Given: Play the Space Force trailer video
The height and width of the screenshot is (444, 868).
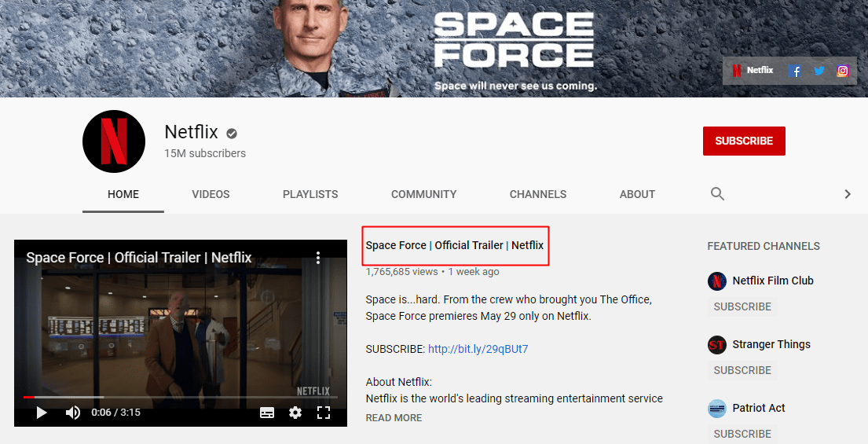Looking at the screenshot, I should 41,413.
